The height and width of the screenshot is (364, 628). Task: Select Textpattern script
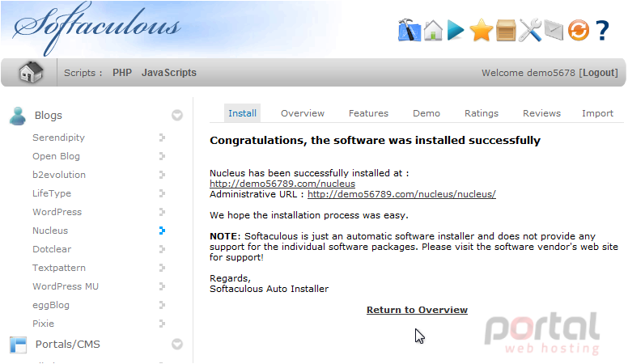(59, 268)
